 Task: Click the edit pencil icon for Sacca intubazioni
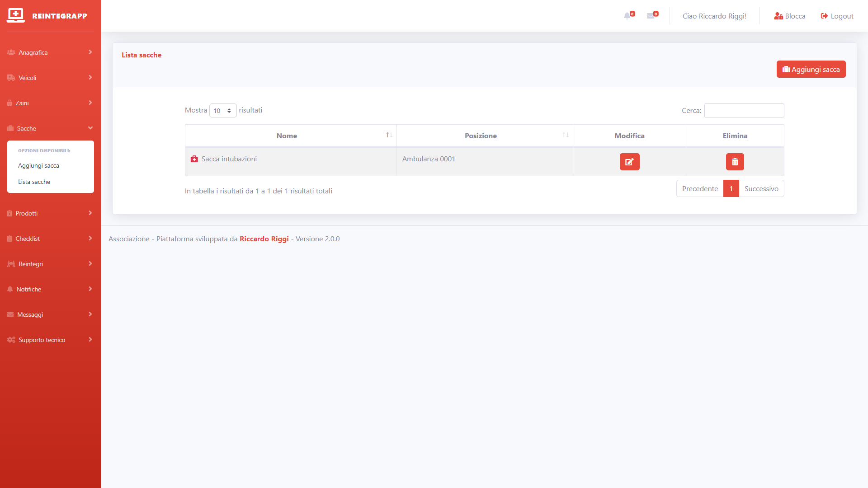pos(629,162)
